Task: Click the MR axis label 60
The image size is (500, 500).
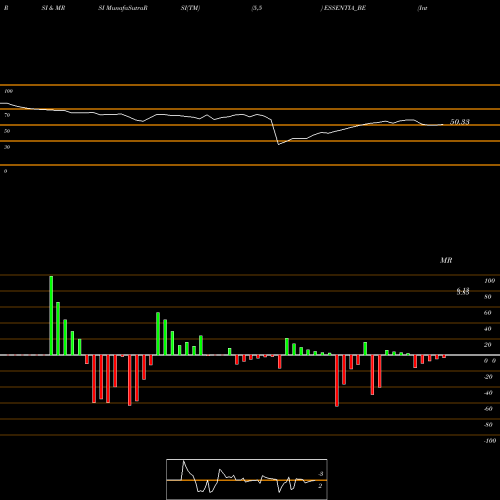Action: pyautogui.click(x=488, y=313)
